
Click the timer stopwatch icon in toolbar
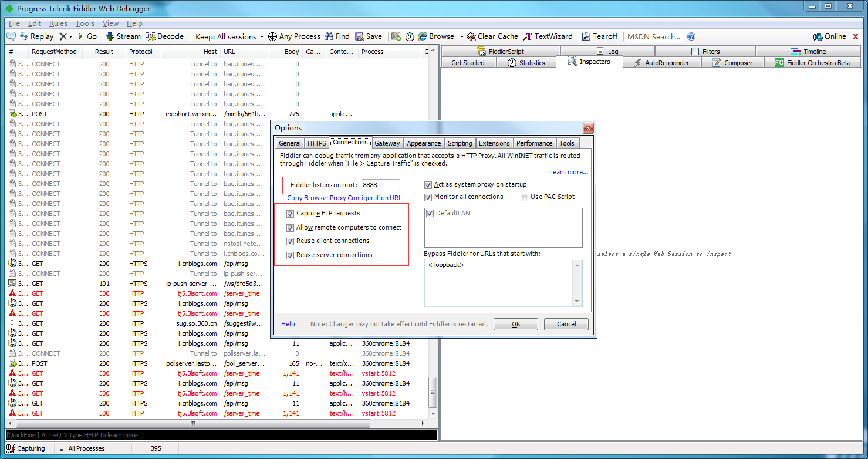pos(410,36)
